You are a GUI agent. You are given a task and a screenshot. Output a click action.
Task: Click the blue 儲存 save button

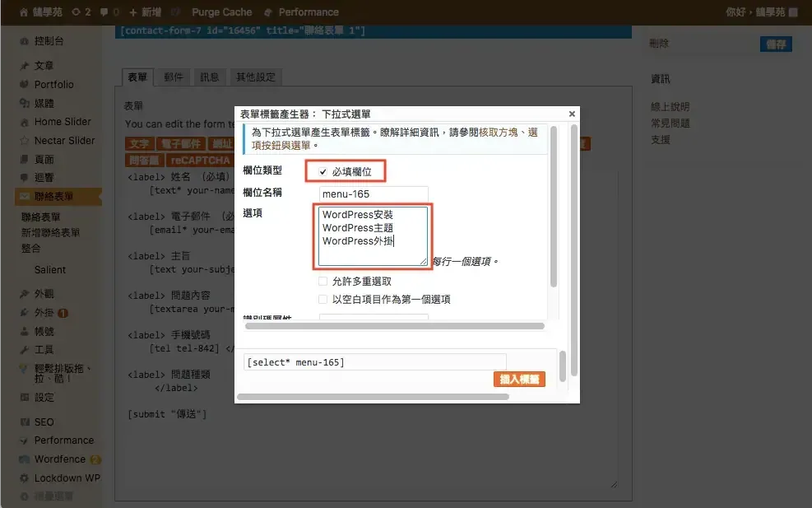pyautogui.click(x=776, y=44)
